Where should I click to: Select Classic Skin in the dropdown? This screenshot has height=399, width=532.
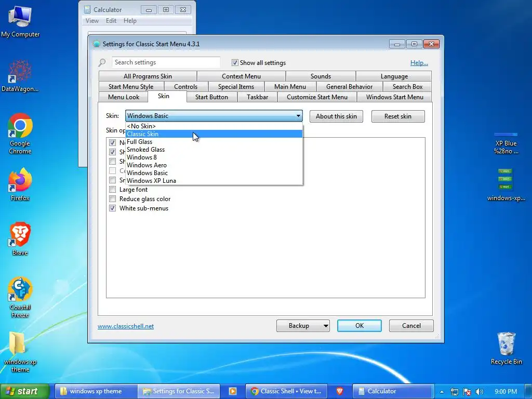(214, 134)
